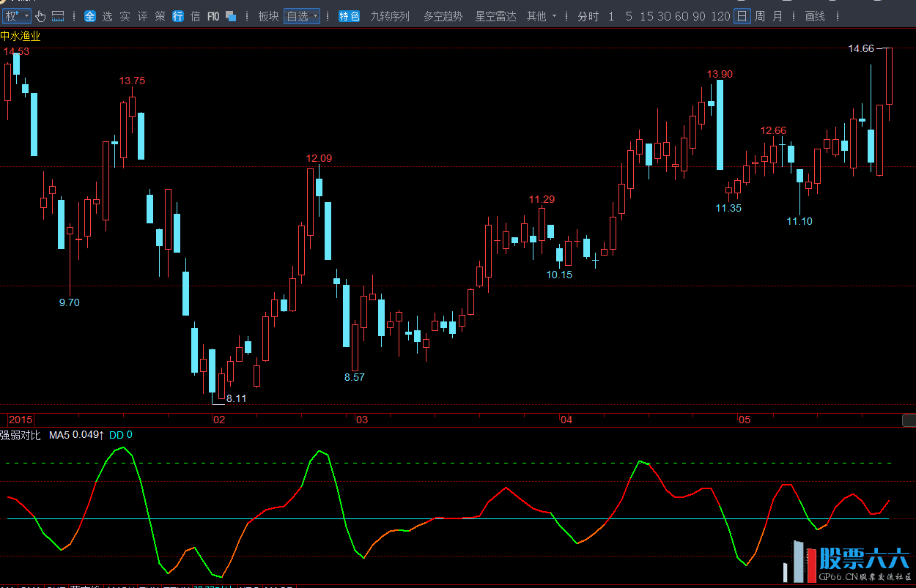The width and height of the screenshot is (916, 588).
Task: Click the 信 info toolbar icon
Action: click(x=195, y=16)
